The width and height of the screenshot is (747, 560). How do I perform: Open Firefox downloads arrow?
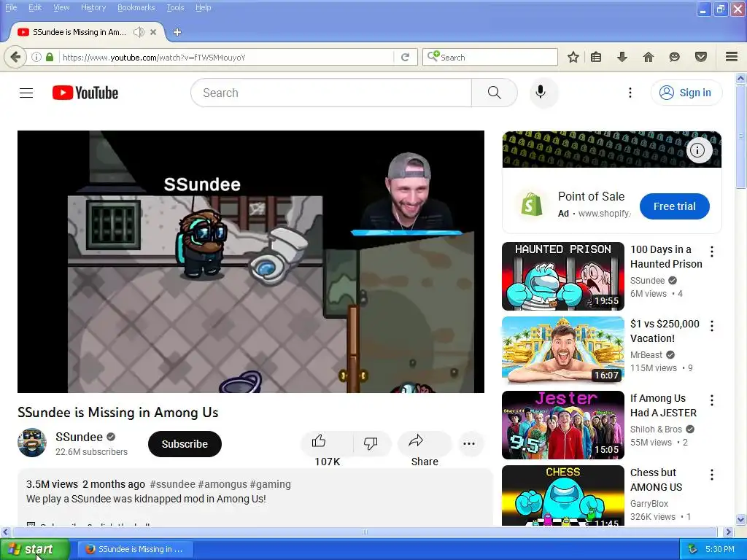tap(622, 57)
